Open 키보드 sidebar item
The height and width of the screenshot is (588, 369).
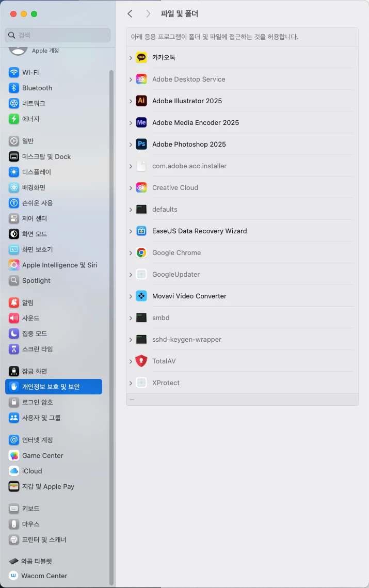[x=54, y=508]
